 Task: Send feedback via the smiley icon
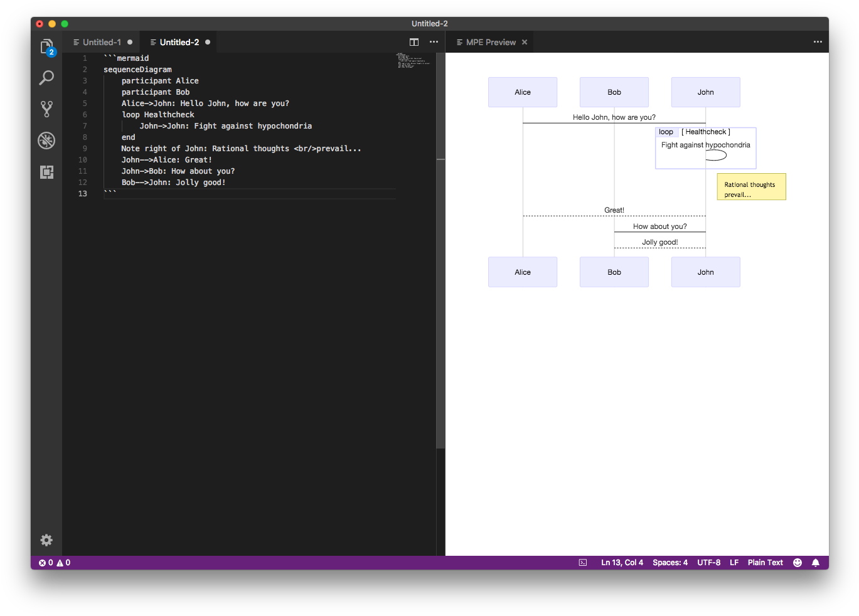click(x=797, y=563)
